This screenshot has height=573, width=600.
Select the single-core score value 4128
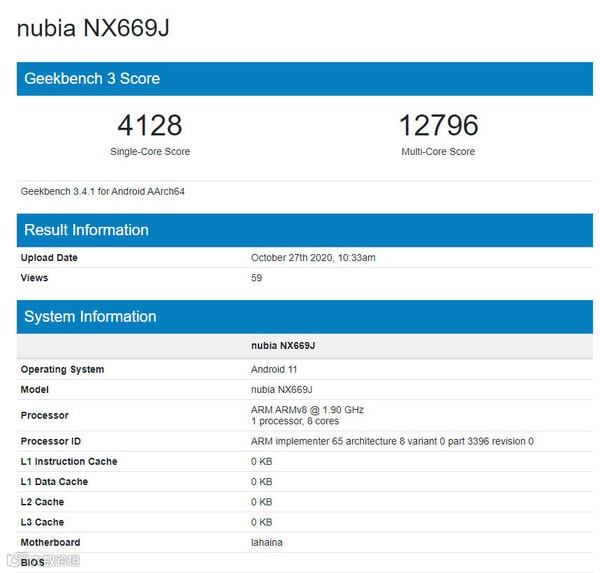[150, 125]
